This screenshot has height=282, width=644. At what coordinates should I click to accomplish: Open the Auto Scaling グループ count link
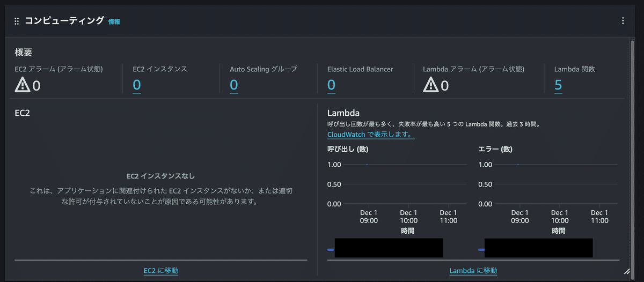pyautogui.click(x=234, y=85)
